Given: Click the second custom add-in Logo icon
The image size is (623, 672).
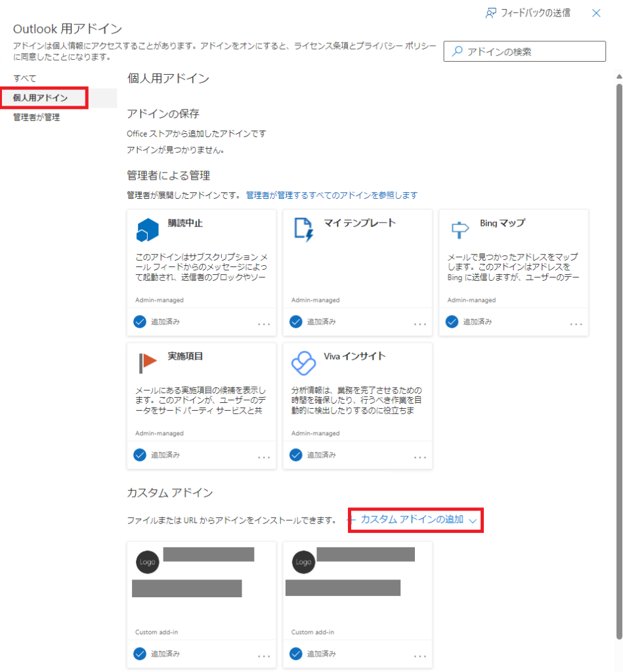Looking at the screenshot, I should coord(303,562).
